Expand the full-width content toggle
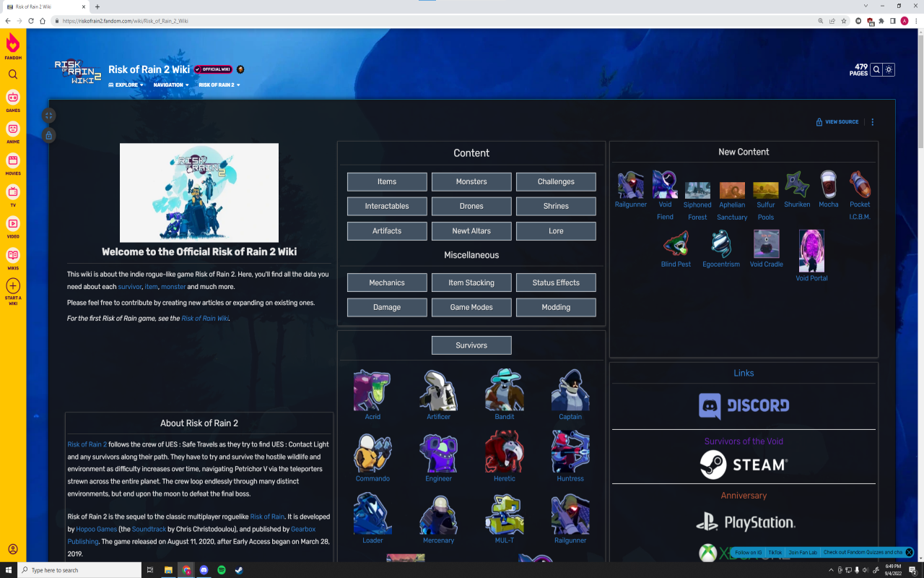Image resolution: width=924 pixels, height=578 pixels. [48, 115]
